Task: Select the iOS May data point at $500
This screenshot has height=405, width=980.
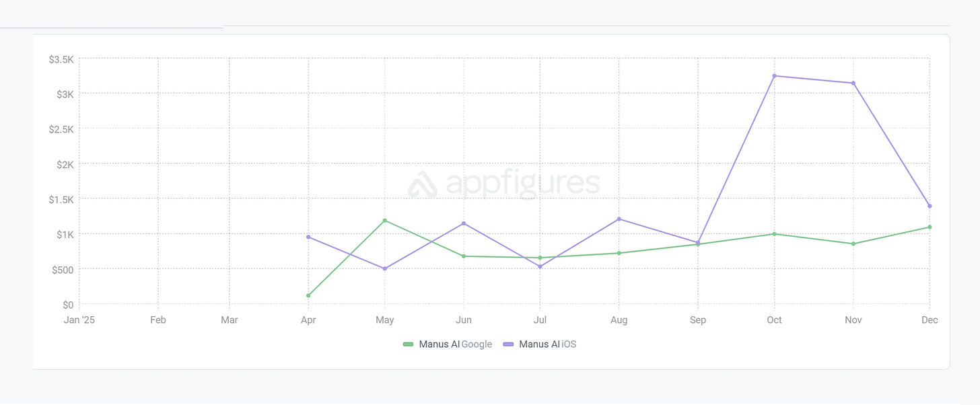Action: coord(385,269)
